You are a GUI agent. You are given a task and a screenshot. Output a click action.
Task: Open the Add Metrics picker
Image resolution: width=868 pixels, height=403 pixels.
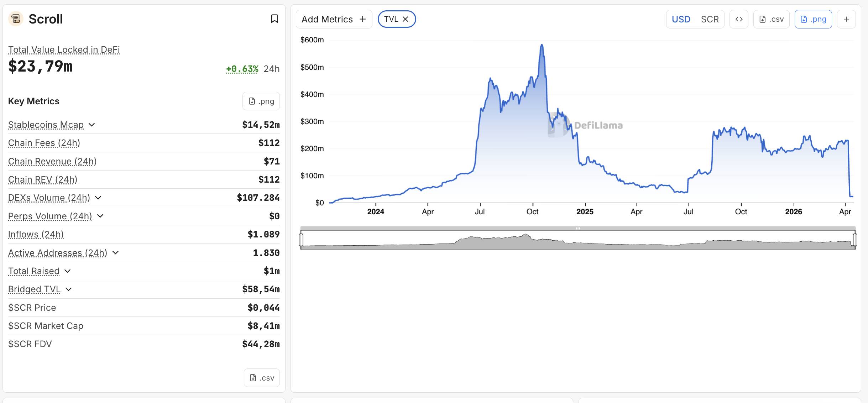[x=334, y=19]
